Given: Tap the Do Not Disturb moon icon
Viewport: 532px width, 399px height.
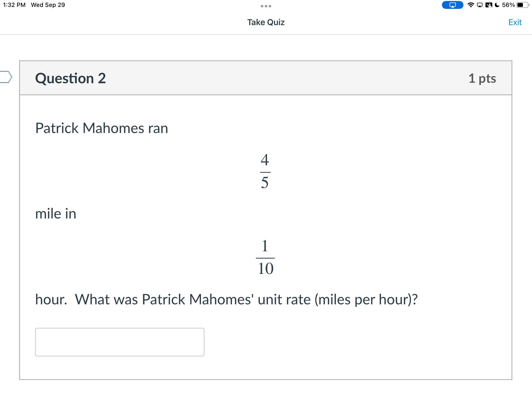Looking at the screenshot, I should tap(497, 5).
